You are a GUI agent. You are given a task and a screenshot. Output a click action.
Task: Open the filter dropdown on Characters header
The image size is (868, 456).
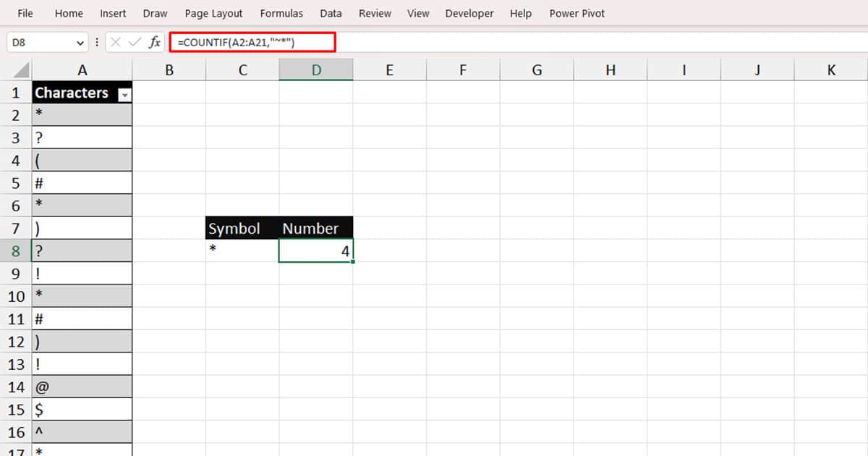pyautogui.click(x=124, y=94)
